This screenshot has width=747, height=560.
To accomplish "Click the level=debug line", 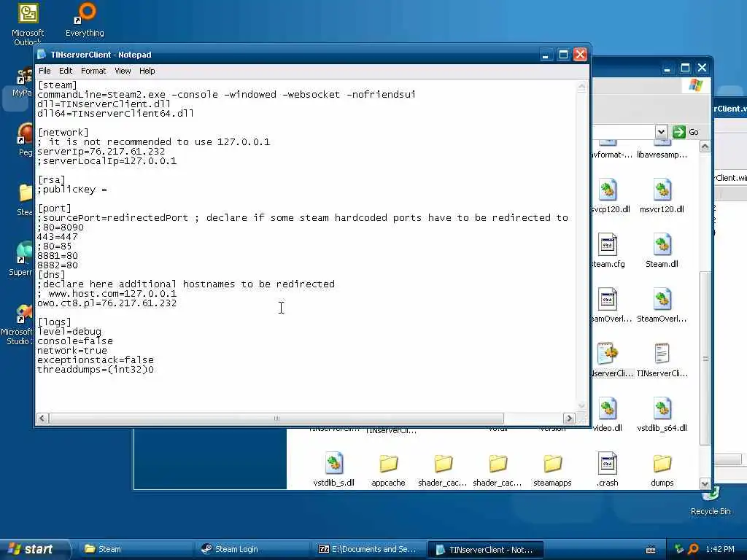I will point(69,332).
